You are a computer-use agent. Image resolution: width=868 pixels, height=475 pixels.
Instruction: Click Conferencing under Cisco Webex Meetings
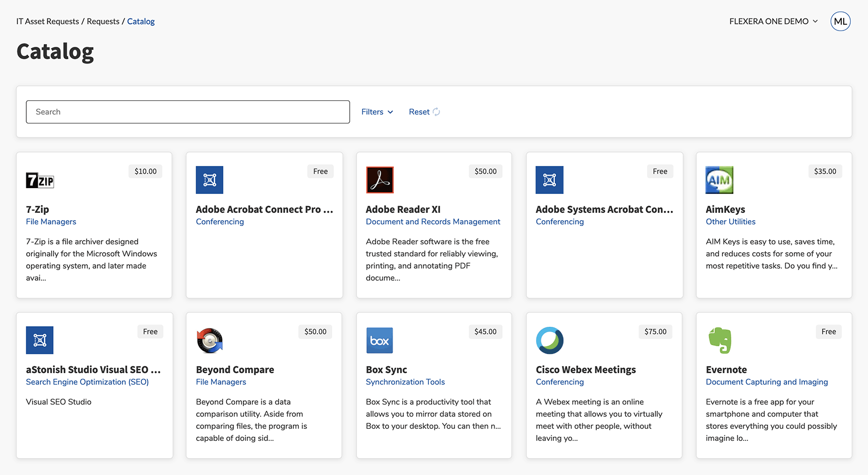559,382
